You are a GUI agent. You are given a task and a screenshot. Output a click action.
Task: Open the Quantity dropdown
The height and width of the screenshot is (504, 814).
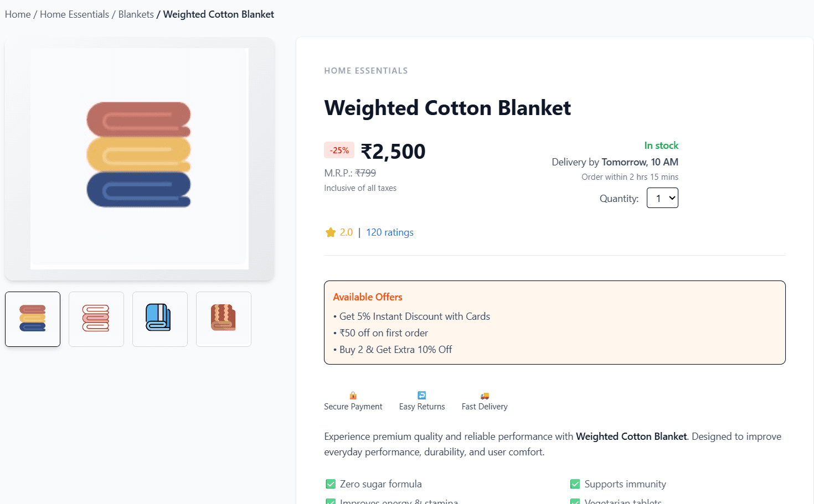[x=662, y=198]
